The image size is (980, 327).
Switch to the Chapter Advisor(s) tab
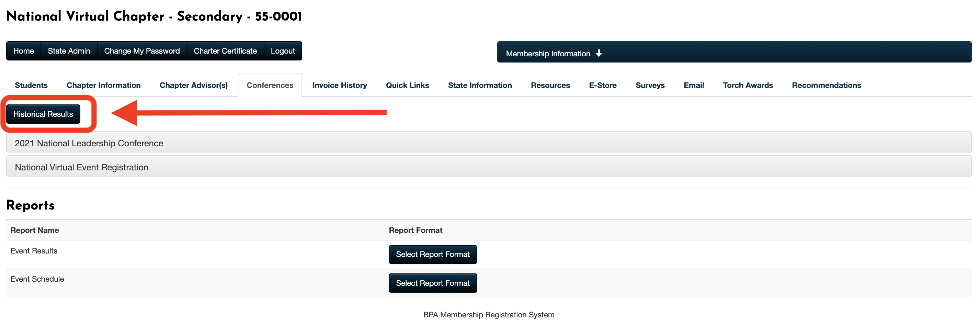tap(193, 85)
